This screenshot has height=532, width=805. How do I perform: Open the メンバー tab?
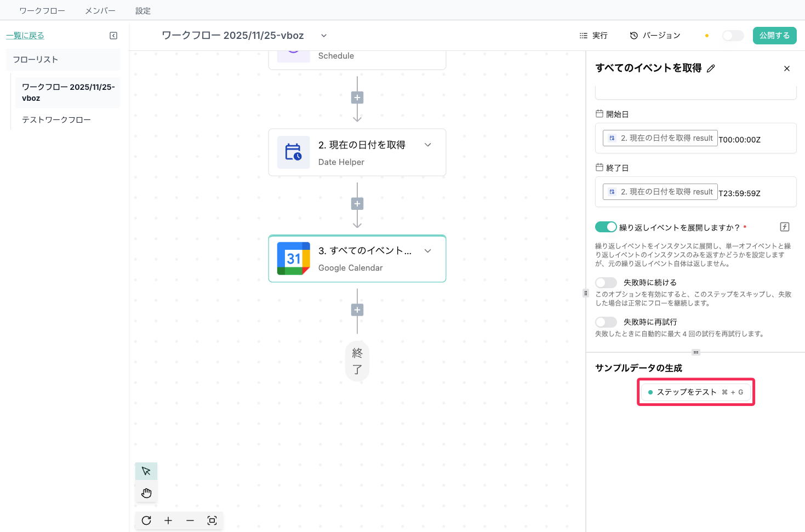(x=100, y=11)
